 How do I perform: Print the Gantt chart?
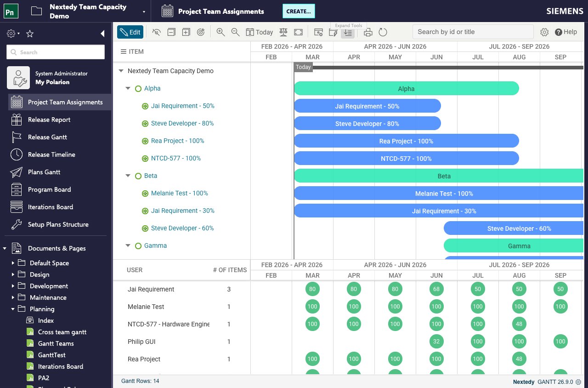368,32
